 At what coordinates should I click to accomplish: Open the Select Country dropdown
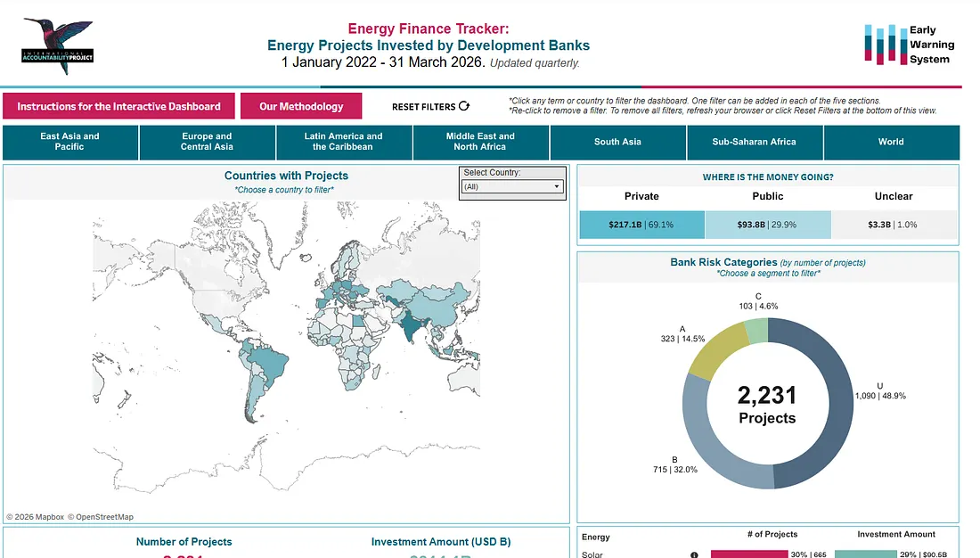pyautogui.click(x=512, y=186)
